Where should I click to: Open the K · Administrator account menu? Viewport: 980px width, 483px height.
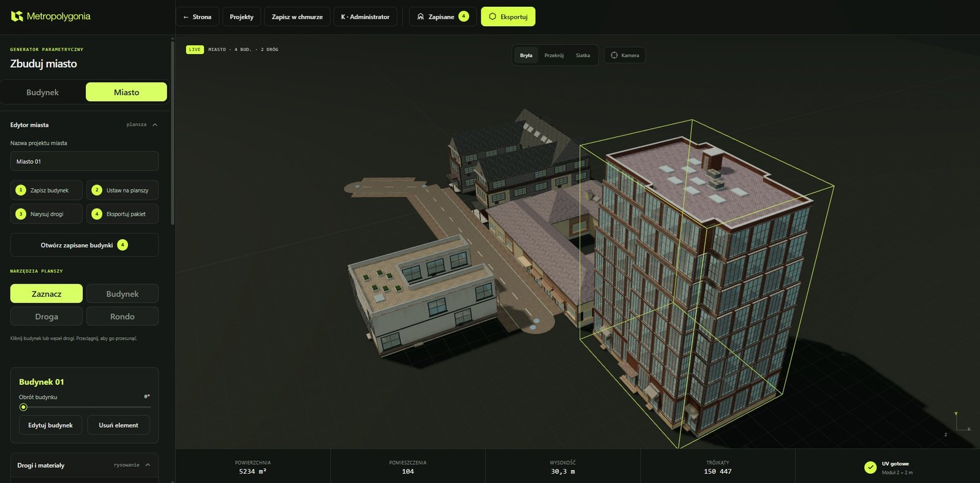click(x=365, y=17)
